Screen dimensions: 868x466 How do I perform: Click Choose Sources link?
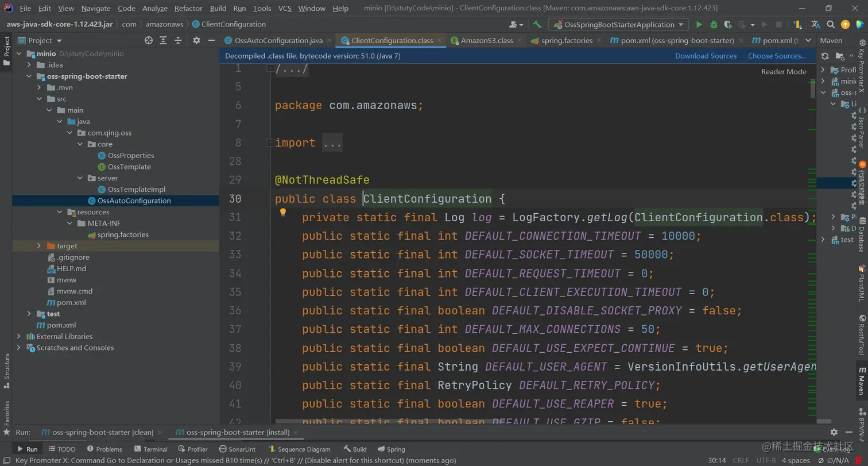(x=777, y=56)
